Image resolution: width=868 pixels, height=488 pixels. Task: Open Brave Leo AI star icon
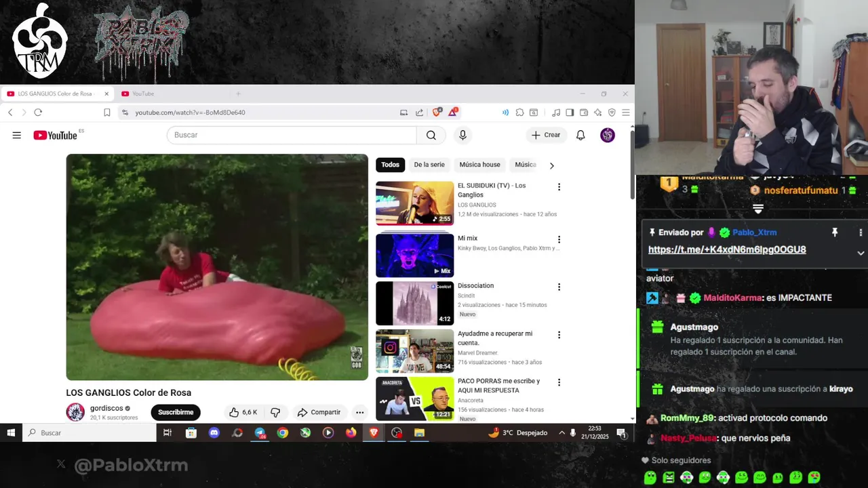click(597, 113)
